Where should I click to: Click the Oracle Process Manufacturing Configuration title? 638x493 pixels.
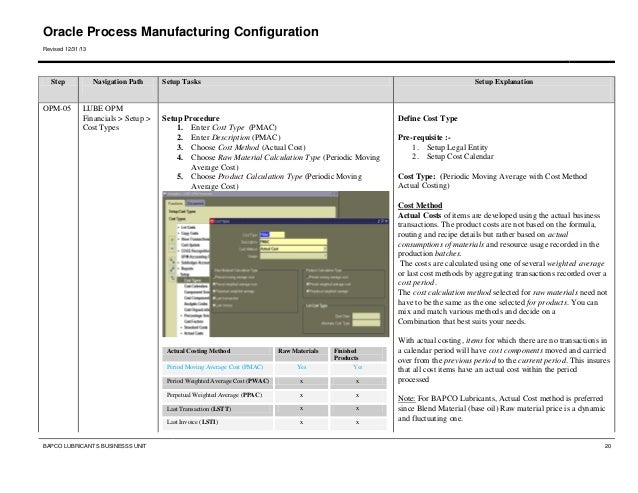point(181,32)
